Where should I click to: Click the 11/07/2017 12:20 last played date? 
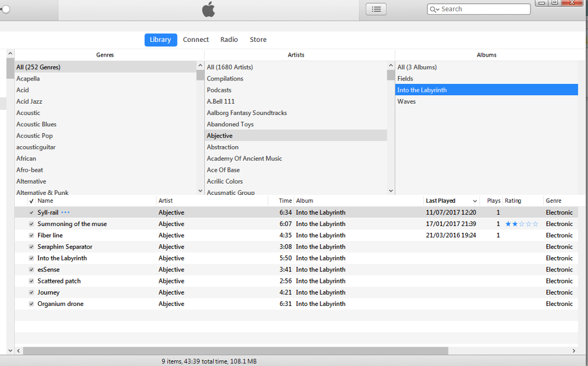click(x=451, y=212)
